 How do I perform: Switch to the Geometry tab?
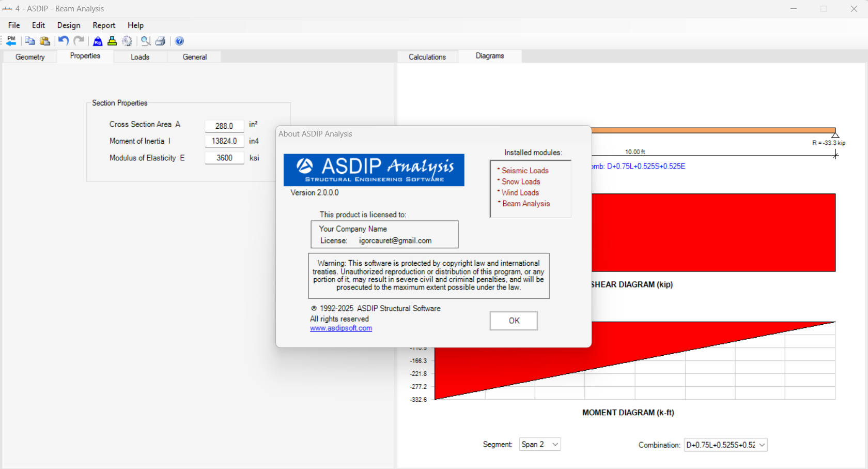(x=29, y=57)
